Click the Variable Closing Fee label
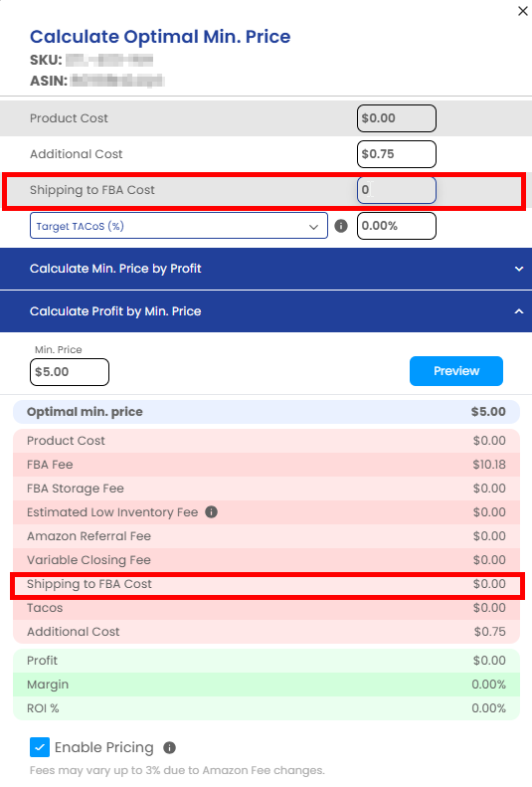The height and width of the screenshot is (787, 532). pyautogui.click(x=89, y=560)
